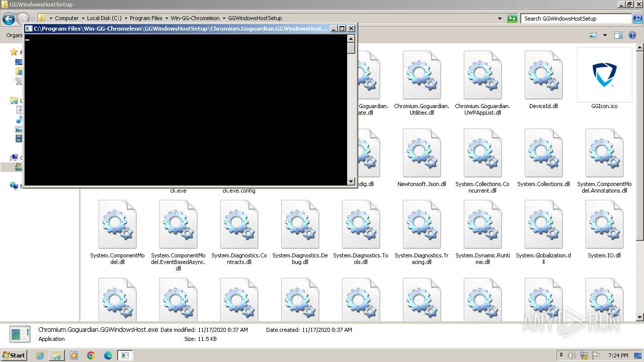The height and width of the screenshot is (362, 644).
Task: Click console scrollbar down arrow
Action: tap(351, 182)
